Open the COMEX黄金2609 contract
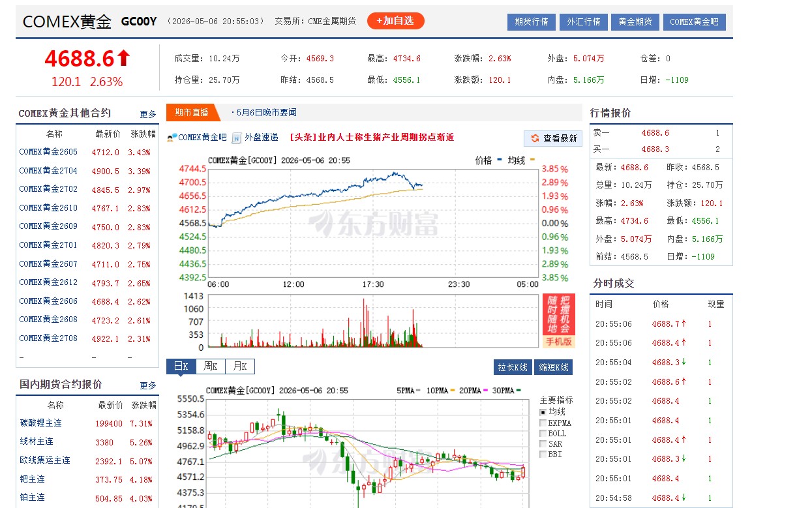This screenshot has width=812, height=508. click(48, 226)
